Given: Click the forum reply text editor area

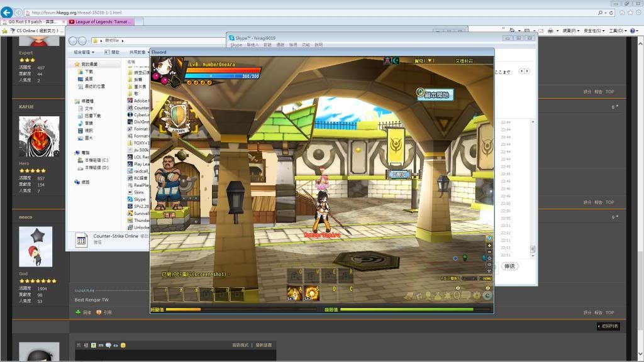Looking at the screenshot, I should pyautogui.click(x=175, y=356).
